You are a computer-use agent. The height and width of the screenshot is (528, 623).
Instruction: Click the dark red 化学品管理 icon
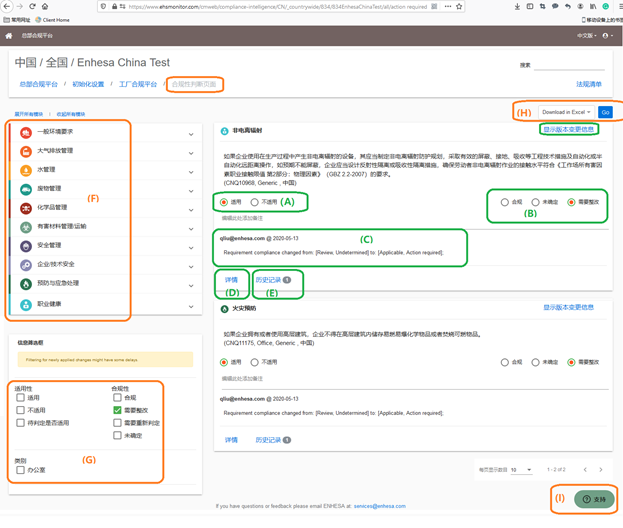point(26,208)
